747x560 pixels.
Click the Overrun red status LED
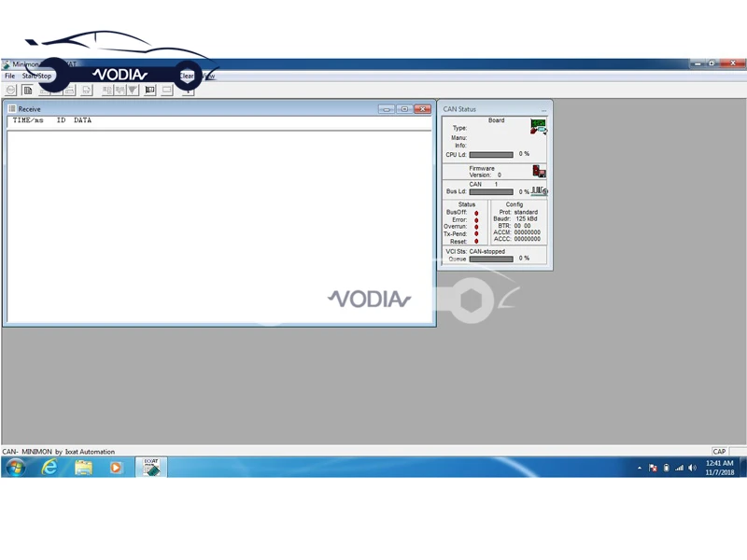tap(476, 227)
